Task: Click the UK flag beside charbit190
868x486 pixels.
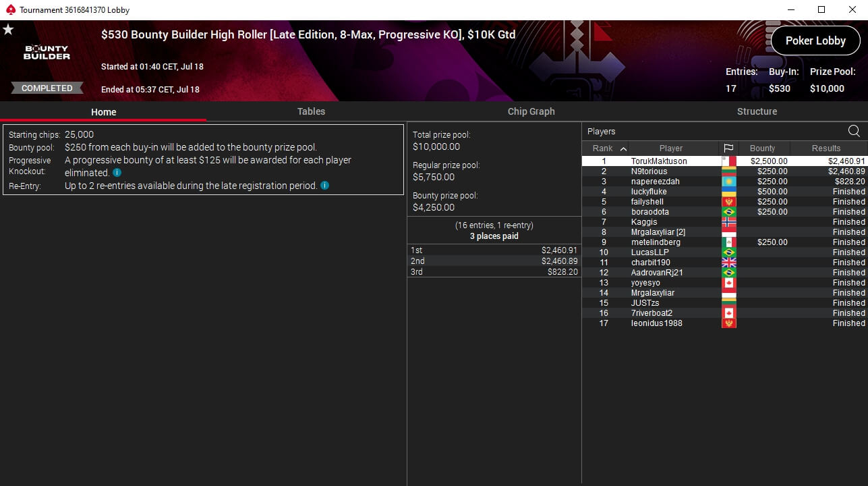Action: [728, 263]
